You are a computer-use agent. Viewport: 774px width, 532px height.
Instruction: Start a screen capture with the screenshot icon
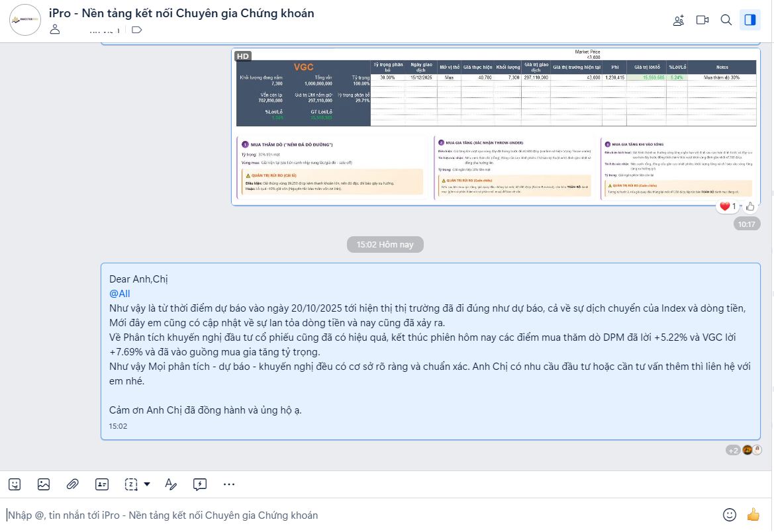tap(130, 484)
